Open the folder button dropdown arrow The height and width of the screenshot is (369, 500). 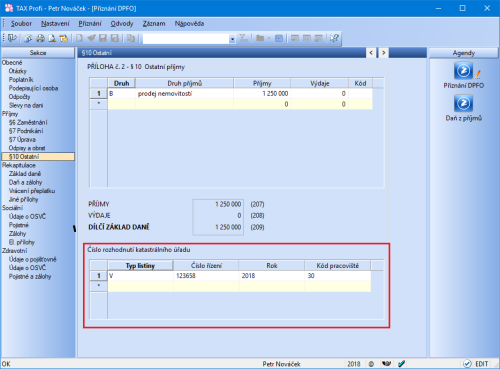point(269,39)
